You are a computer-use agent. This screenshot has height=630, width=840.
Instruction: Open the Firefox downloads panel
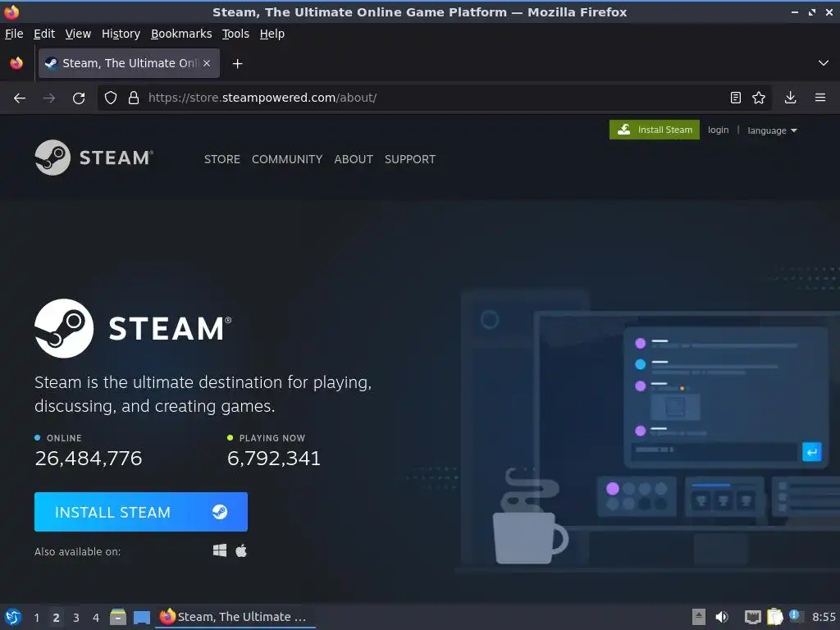[x=790, y=98]
